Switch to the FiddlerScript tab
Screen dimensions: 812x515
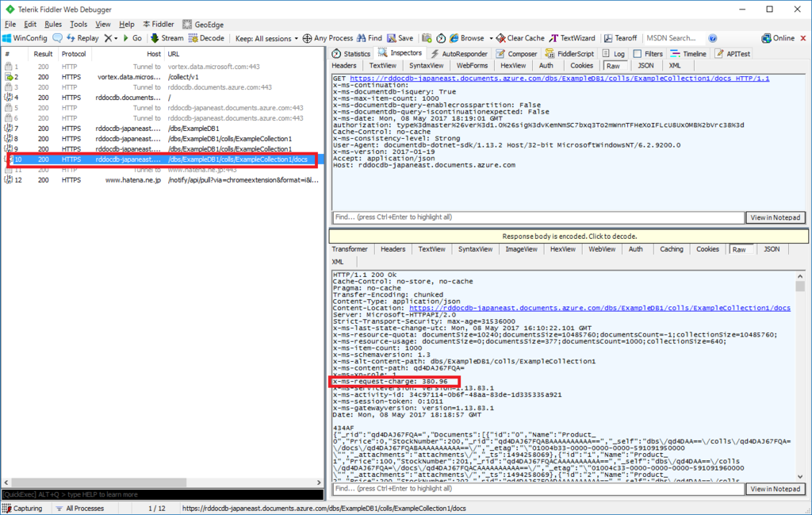(569, 54)
